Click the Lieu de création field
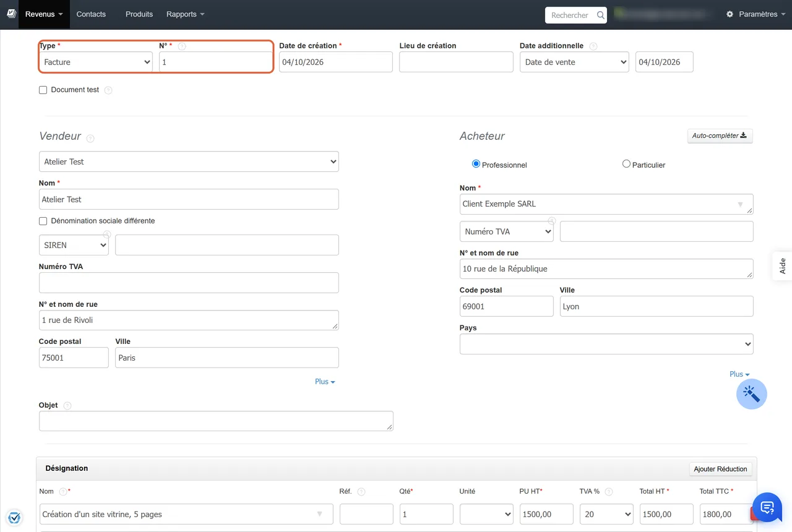Viewport: 792px width, 532px height. point(456,62)
